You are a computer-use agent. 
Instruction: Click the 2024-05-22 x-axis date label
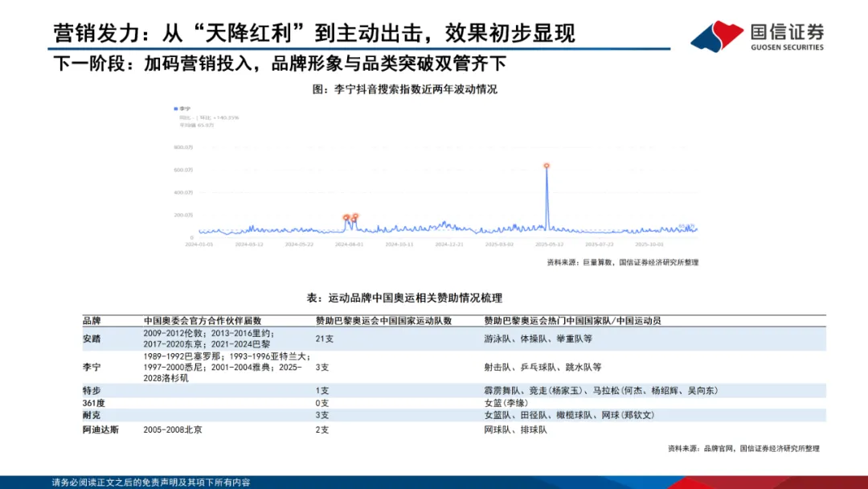(x=299, y=244)
